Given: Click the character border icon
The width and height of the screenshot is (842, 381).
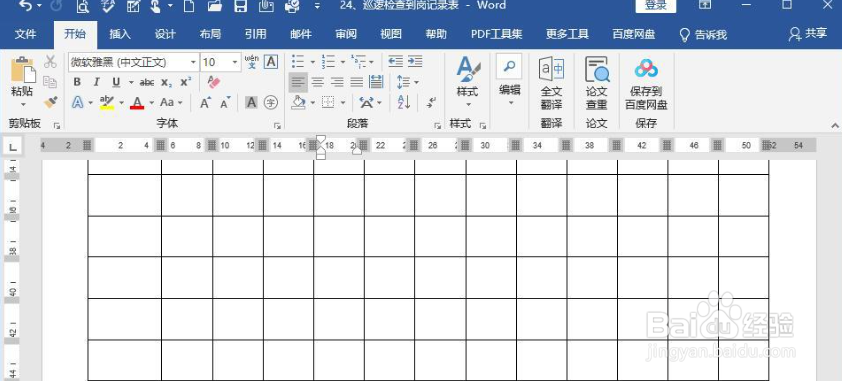Looking at the screenshot, I should point(271,62).
